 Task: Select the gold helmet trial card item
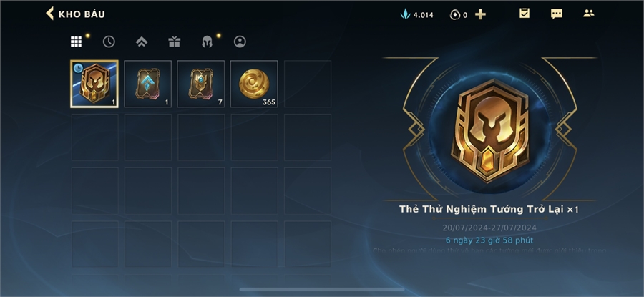[x=94, y=84]
